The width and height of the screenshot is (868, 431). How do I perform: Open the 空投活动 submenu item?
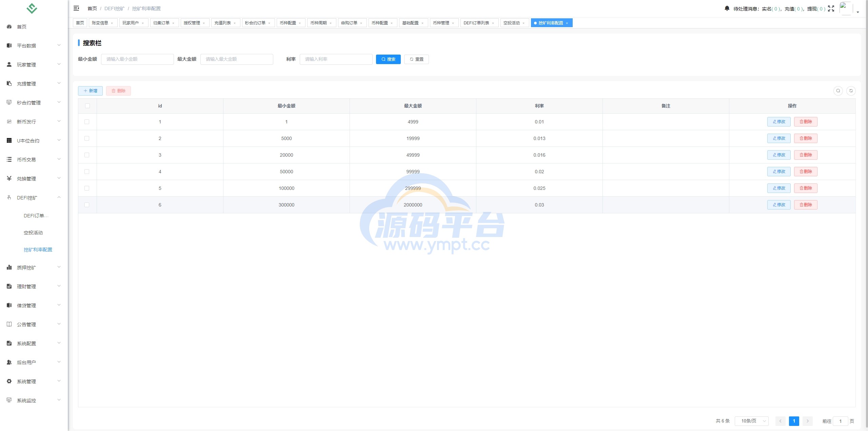[x=33, y=233]
